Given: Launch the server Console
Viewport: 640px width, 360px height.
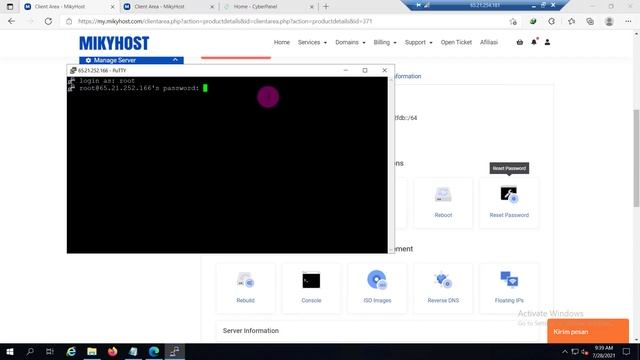Looking at the screenshot, I should coord(311,288).
